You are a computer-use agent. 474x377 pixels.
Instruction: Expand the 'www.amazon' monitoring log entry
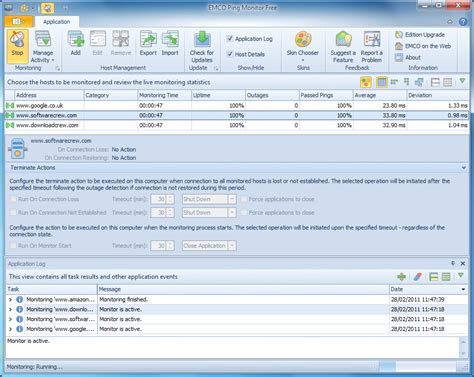coord(10,300)
